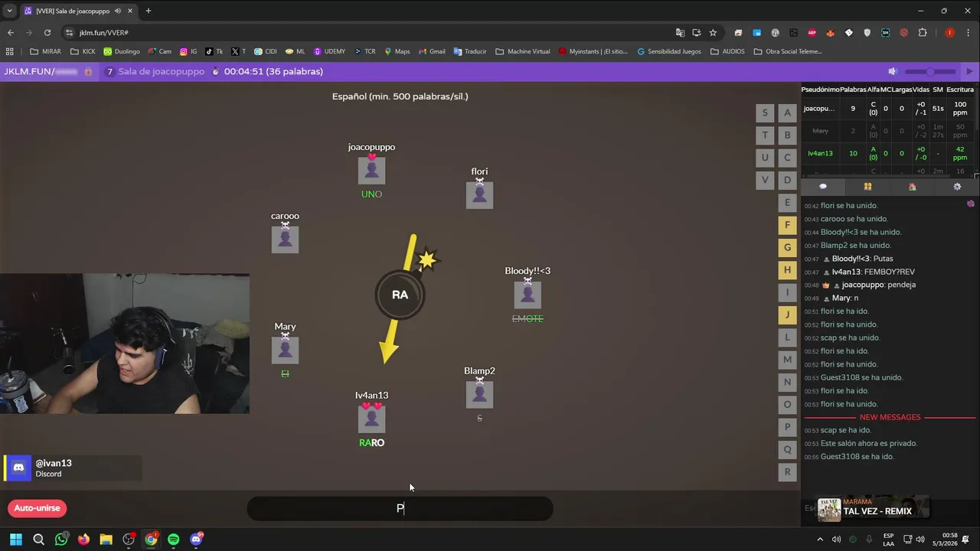Go back with browser back arrow

pos(11,33)
